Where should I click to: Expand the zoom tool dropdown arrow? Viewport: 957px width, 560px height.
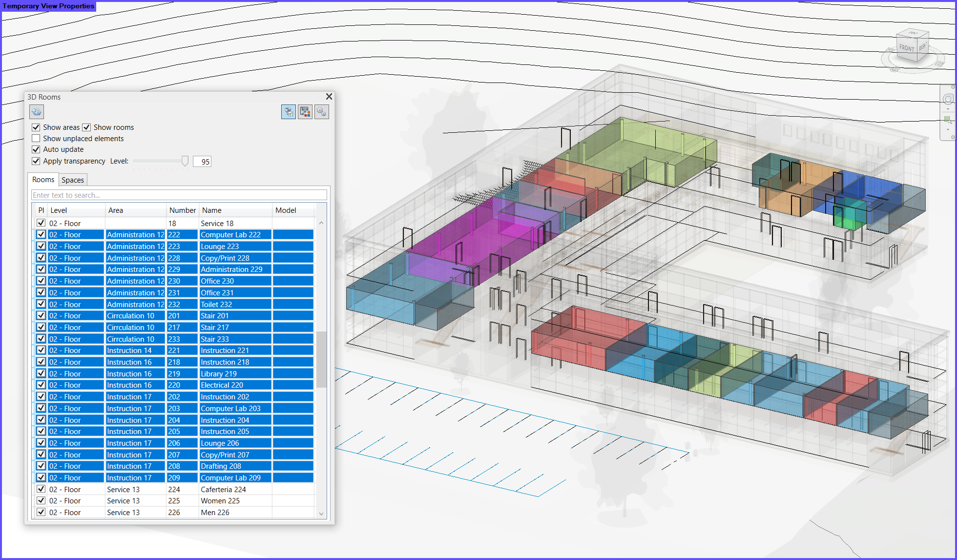tap(948, 130)
